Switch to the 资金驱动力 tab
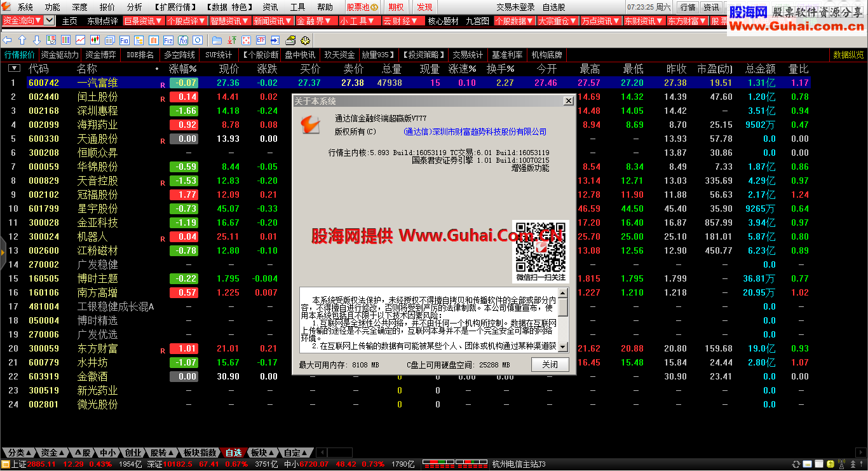The image size is (868, 471). 60,55
